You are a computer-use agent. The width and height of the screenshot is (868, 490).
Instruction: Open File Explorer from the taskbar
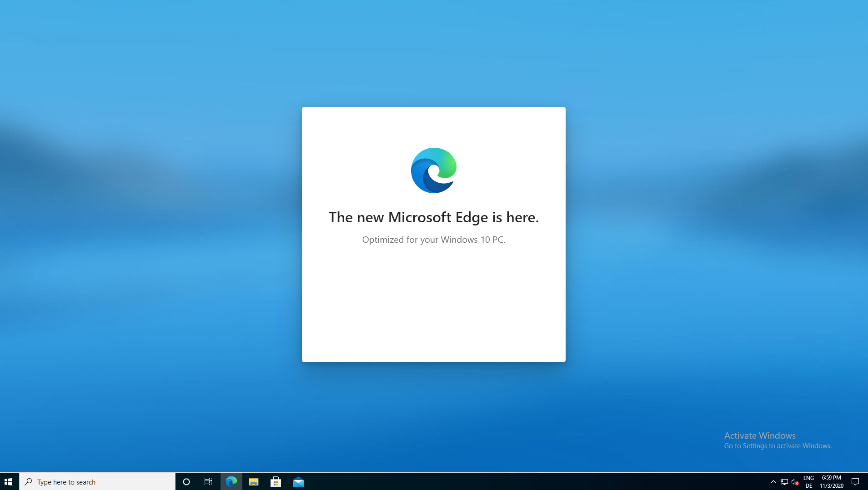(253, 481)
